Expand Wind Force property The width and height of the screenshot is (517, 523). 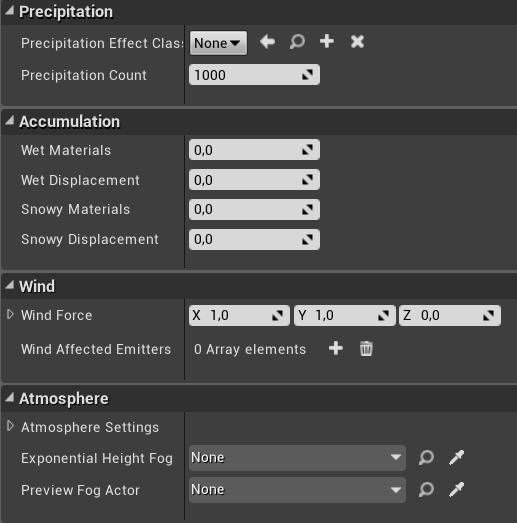[x=10, y=314]
